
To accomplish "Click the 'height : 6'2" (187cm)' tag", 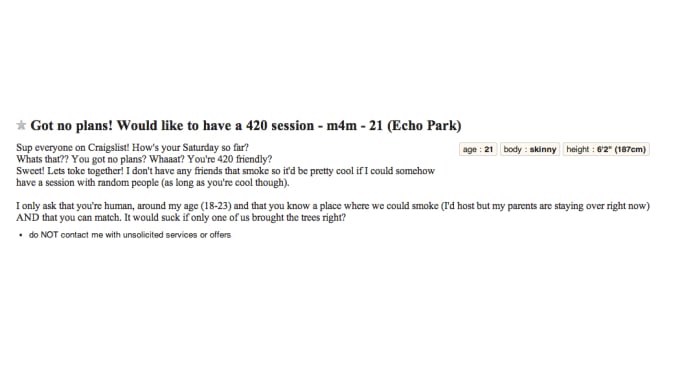I will (x=606, y=149).
